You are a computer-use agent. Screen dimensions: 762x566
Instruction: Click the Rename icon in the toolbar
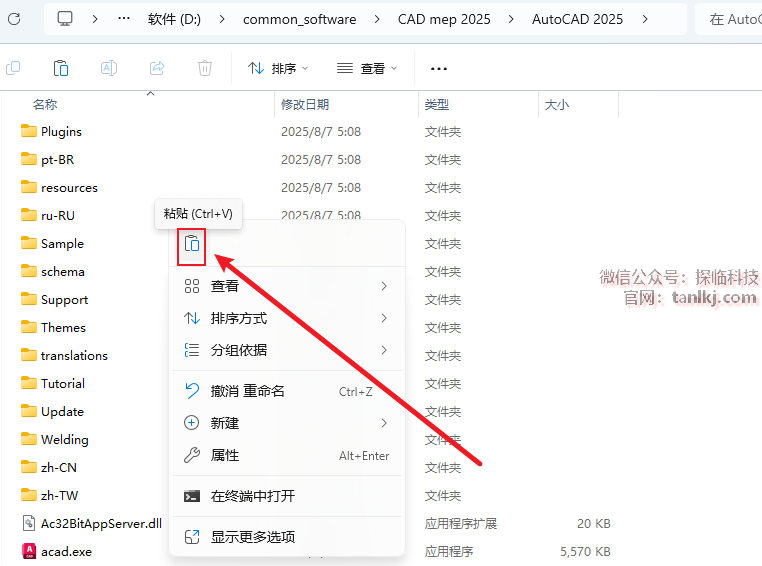click(109, 68)
